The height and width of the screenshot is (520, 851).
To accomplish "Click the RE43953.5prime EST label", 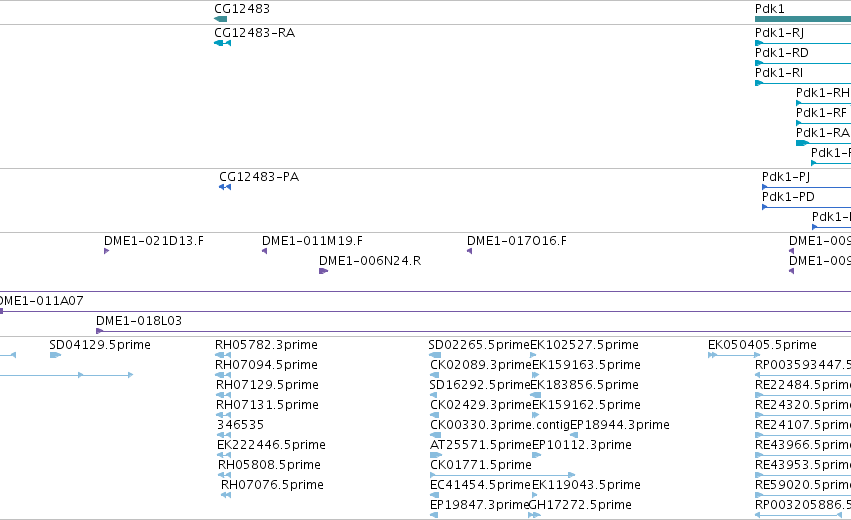I will [x=803, y=465].
